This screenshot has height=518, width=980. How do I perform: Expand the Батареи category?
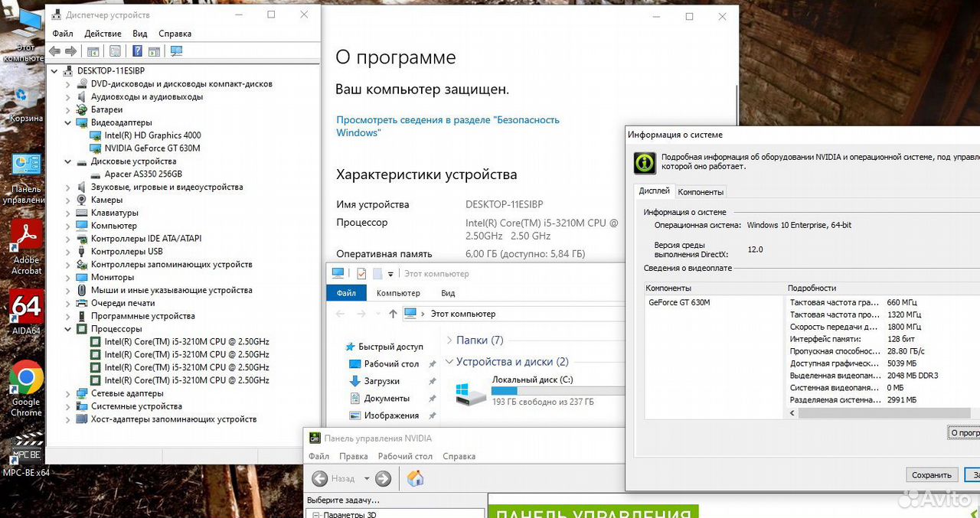(67, 109)
